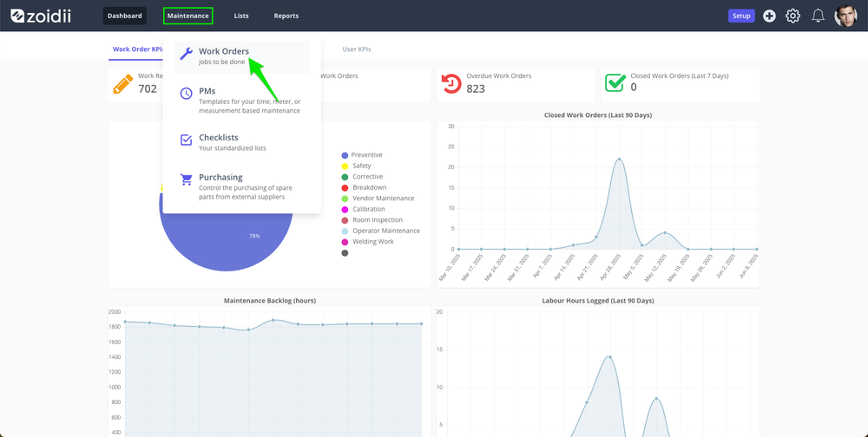The image size is (868, 437).
Task: Open notifications bell icon
Action: [x=819, y=16]
